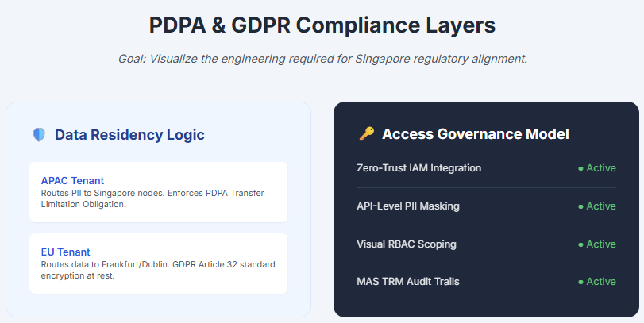Click the blue shield icon

(x=39, y=135)
